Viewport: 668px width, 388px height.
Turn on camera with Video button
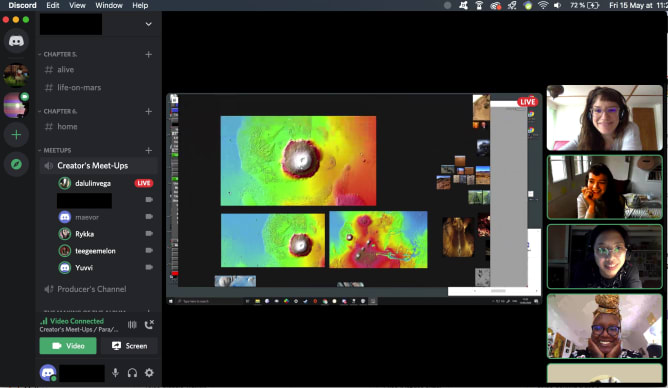coord(68,346)
